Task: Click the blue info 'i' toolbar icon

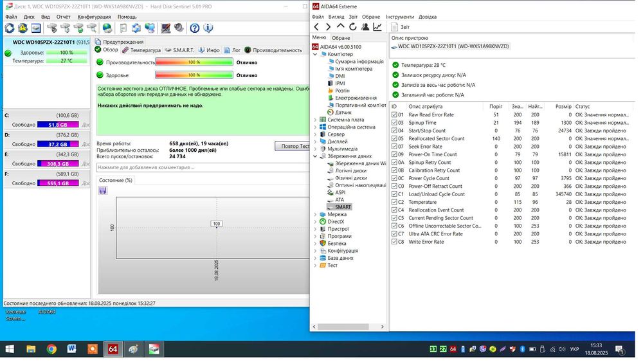Action: click(x=208, y=28)
